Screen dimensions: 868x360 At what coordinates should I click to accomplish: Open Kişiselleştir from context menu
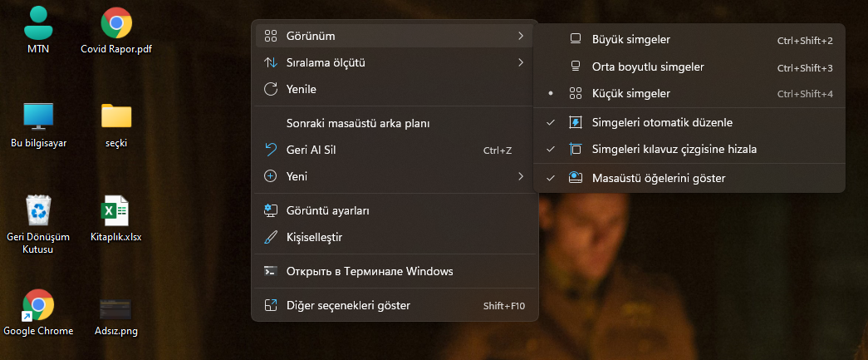(x=395, y=238)
